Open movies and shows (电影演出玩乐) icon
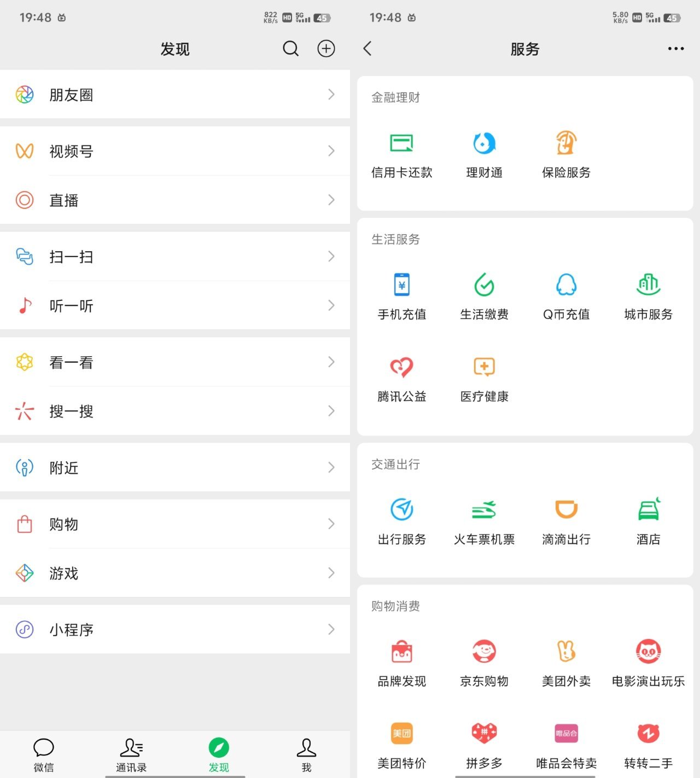This screenshot has height=778, width=700. point(649,651)
